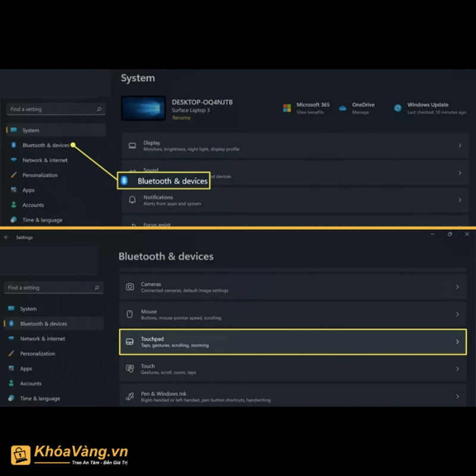Open the OneDrive cloud icon

(343, 108)
